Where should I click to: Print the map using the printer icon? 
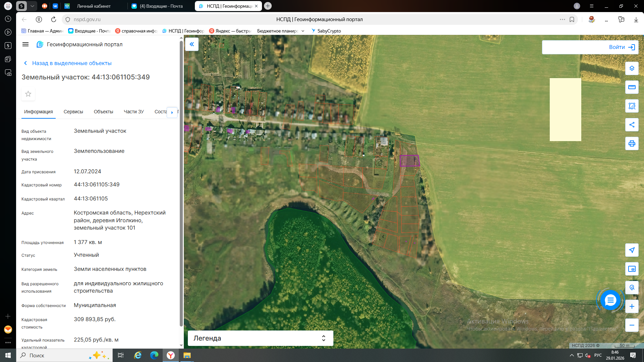pyautogui.click(x=632, y=143)
